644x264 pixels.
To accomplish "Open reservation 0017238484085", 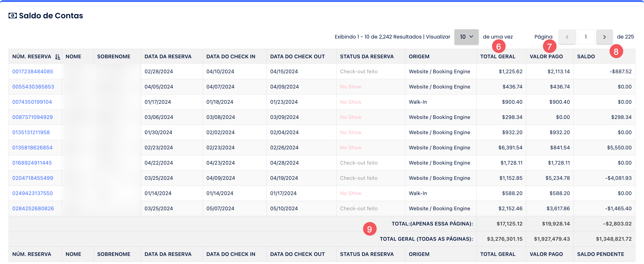I will (33, 71).
